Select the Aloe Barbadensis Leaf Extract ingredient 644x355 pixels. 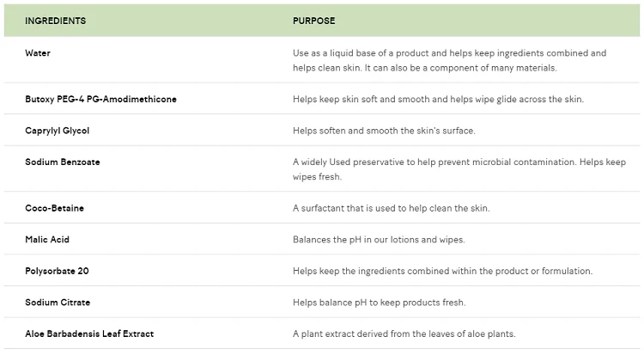tap(89, 334)
